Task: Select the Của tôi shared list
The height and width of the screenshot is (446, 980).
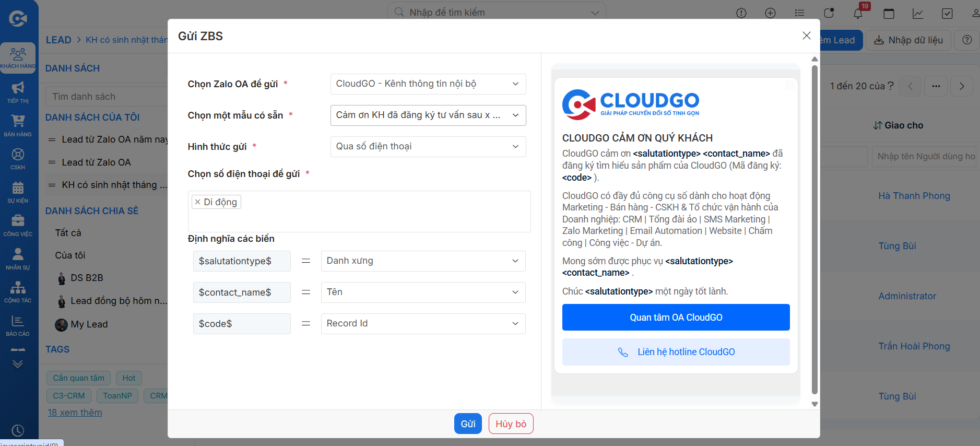Action: [x=70, y=255]
